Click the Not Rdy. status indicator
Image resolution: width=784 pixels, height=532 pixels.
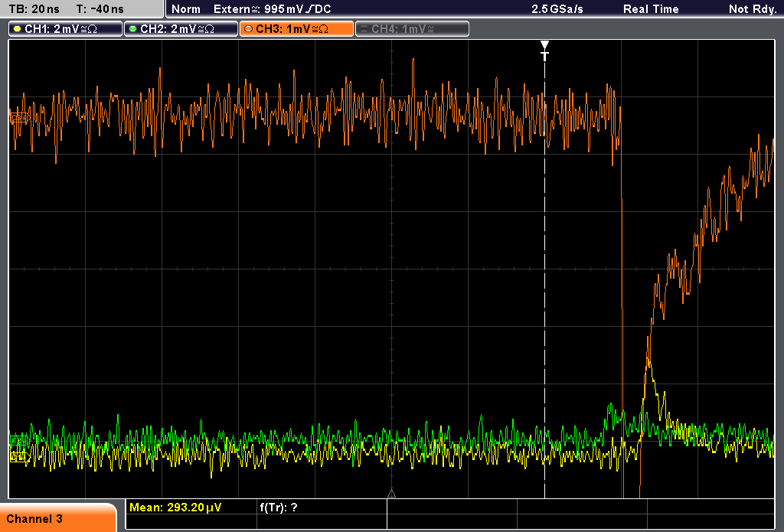[753, 9]
